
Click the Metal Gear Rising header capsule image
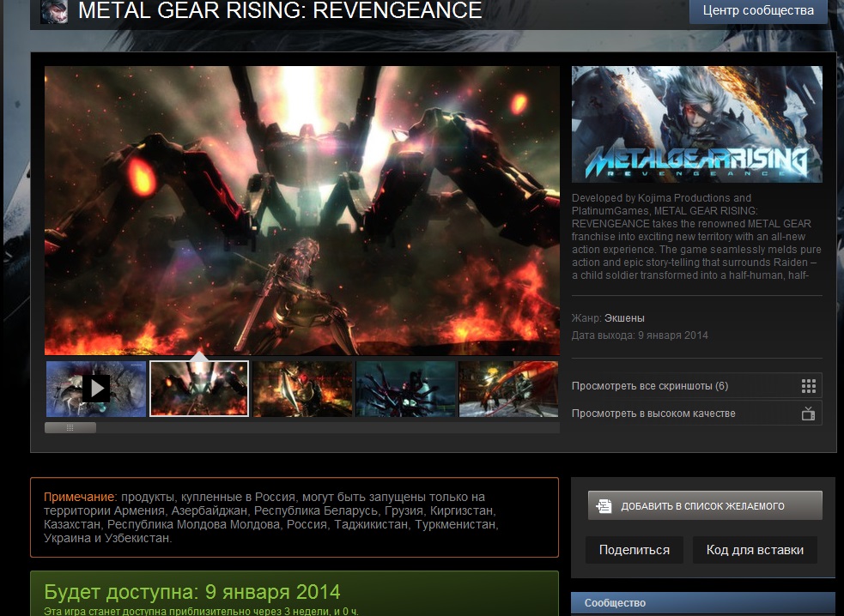[x=696, y=124]
